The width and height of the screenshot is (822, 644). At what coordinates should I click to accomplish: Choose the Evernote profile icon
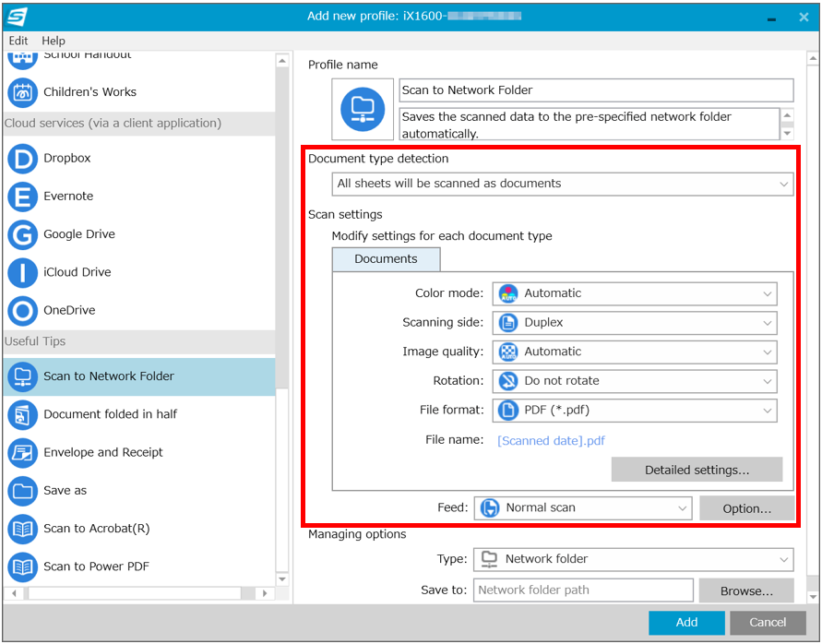22,197
